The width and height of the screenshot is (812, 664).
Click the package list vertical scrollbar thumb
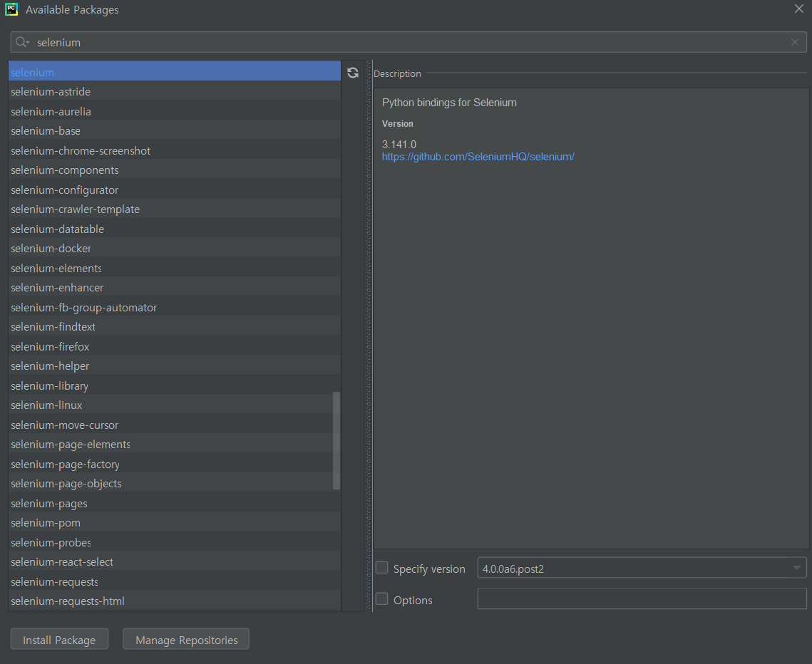click(336, 440)
